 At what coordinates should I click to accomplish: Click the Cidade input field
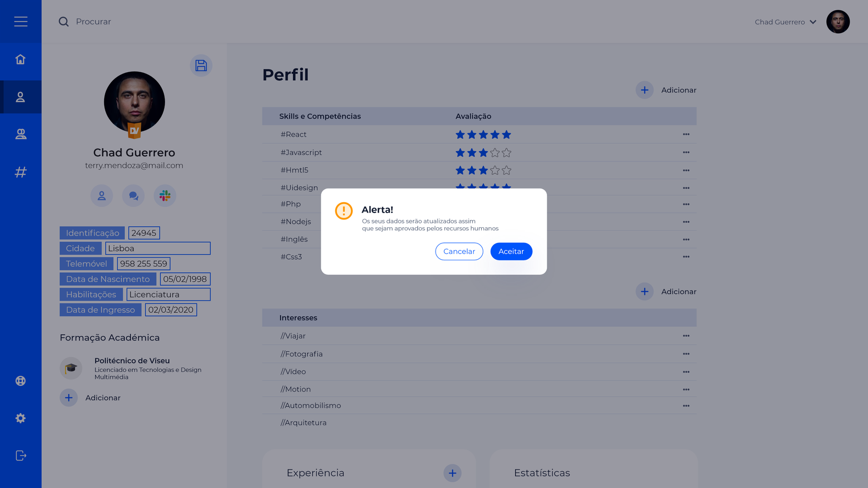point(157,248)
